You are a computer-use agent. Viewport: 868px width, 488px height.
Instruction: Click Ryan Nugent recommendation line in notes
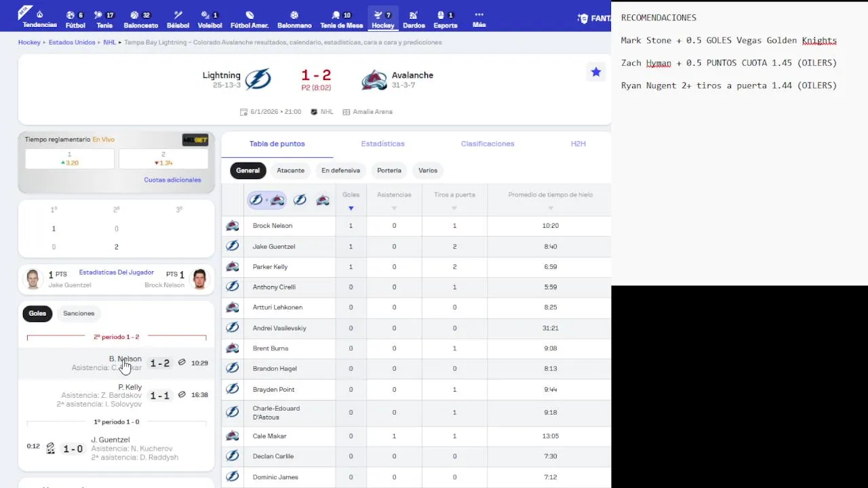(x=728, y=85)
